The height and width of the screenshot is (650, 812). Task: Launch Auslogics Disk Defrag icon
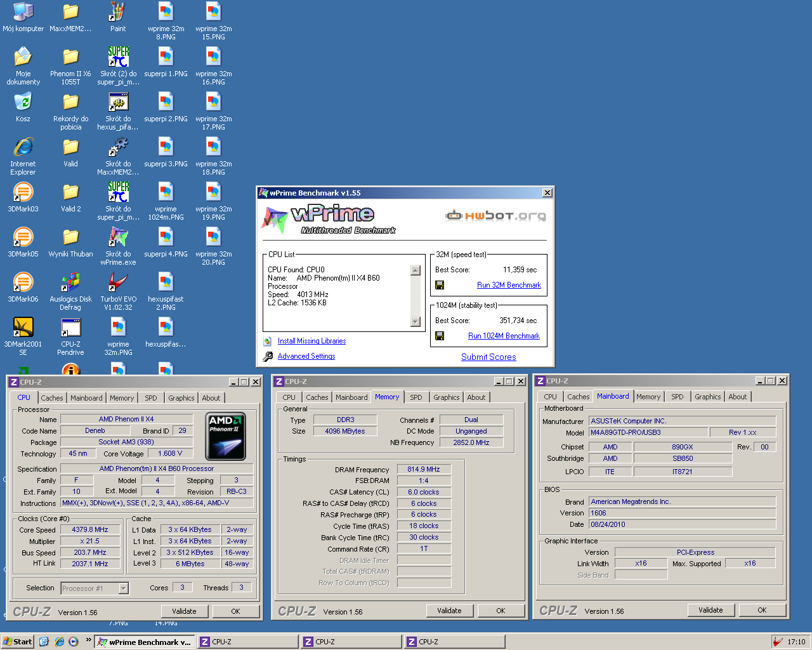coord(70,282)
